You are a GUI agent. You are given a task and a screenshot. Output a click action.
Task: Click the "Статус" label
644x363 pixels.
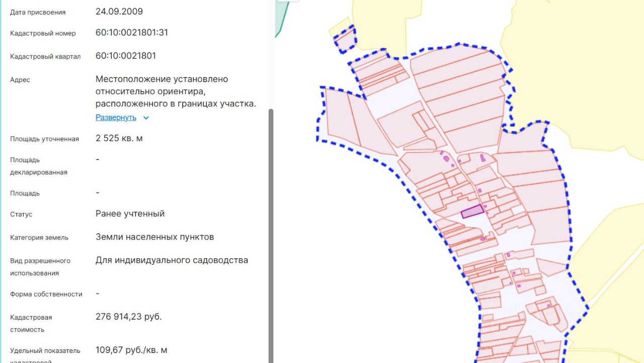21,214
